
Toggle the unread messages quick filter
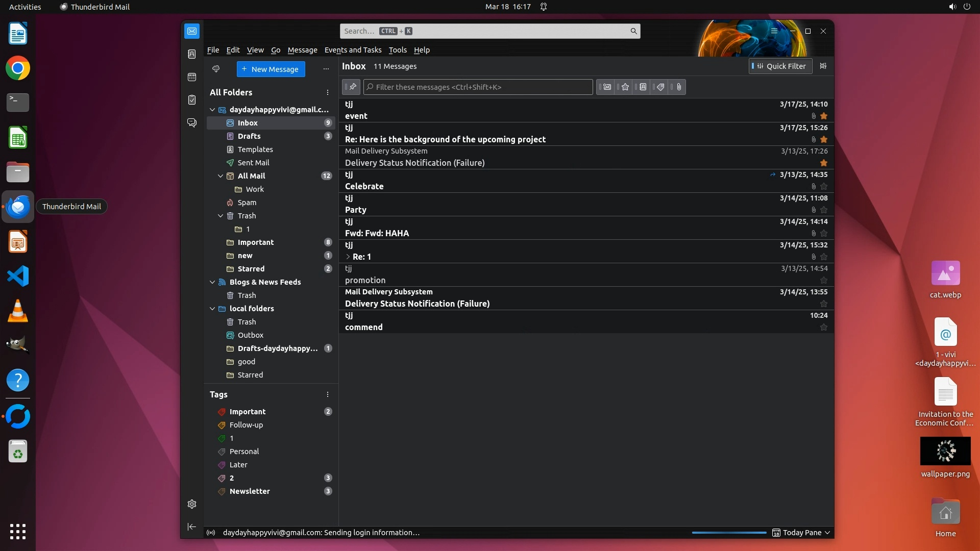[x=607, y=87]
